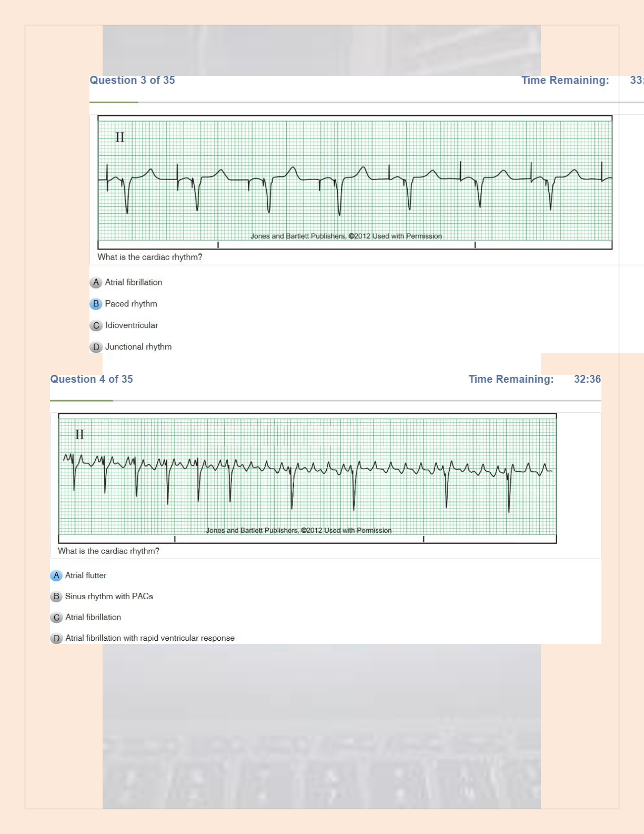Select option A Atrial fibrillation in Question 3
644x834 pixels.
click(96, 283)
